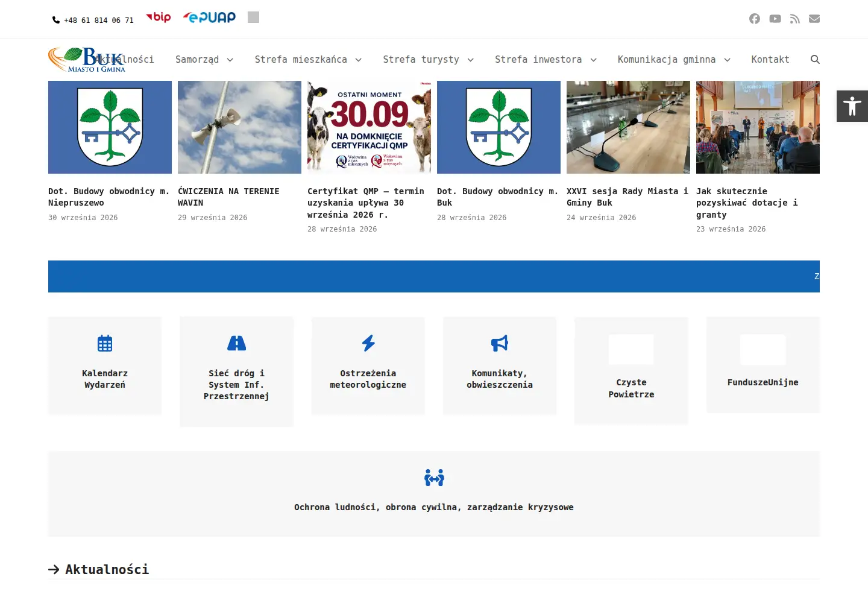868x603 pixels.
Task: Open the RSS feed icon
Action: pos(795,19)
